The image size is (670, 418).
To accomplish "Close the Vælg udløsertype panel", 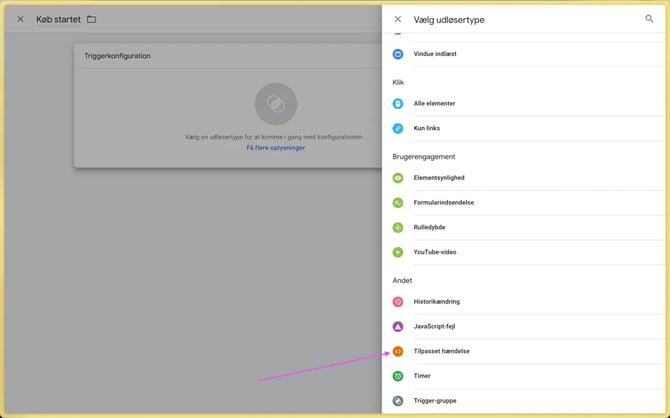I will click(398, 19).
